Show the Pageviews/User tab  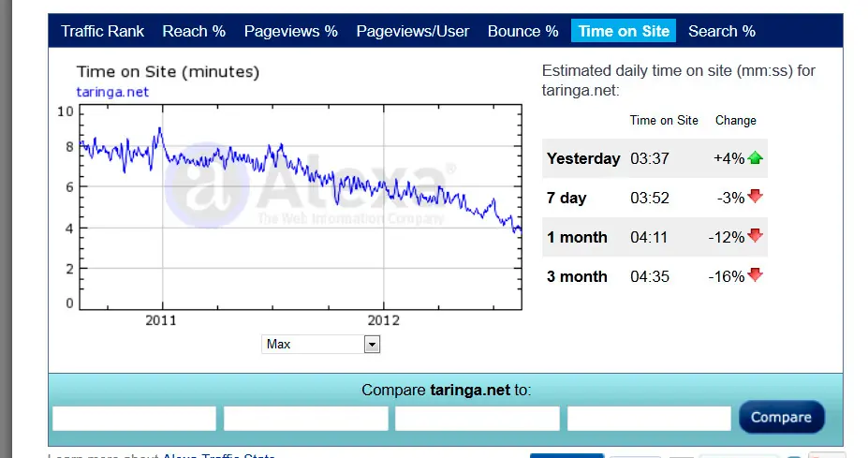[412, 31]
